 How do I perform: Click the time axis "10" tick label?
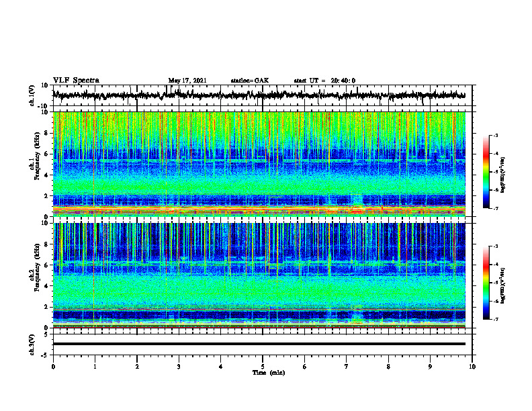pos(472,367)
